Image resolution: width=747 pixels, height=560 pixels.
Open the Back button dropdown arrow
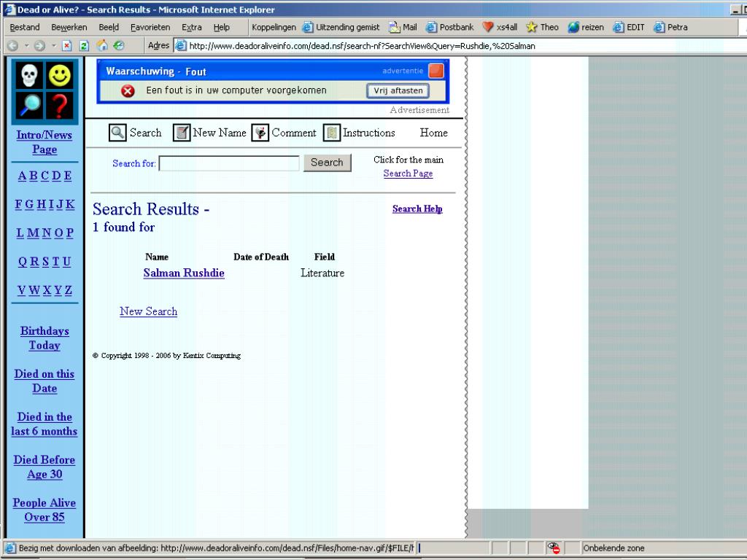click(x=27, y=46)
